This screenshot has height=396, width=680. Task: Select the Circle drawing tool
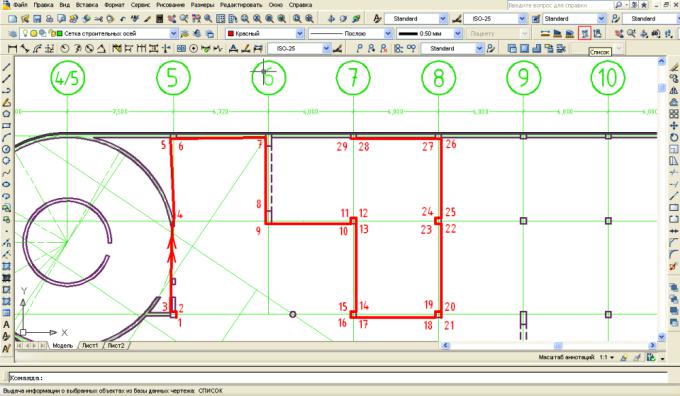pos(7,149)
